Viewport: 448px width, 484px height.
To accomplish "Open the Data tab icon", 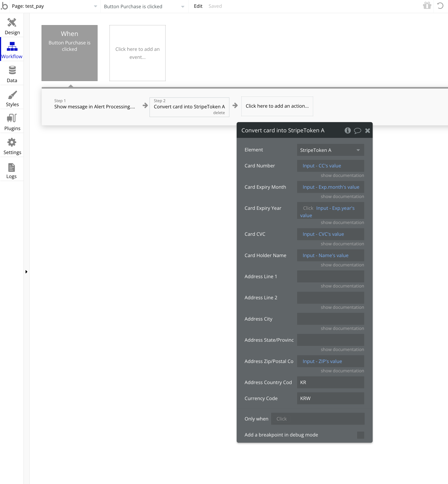I will (x=12, y=70).
